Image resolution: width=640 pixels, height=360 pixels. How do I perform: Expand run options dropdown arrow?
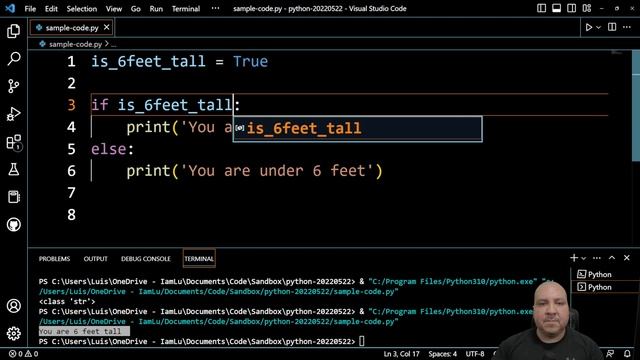pos(598,27)
